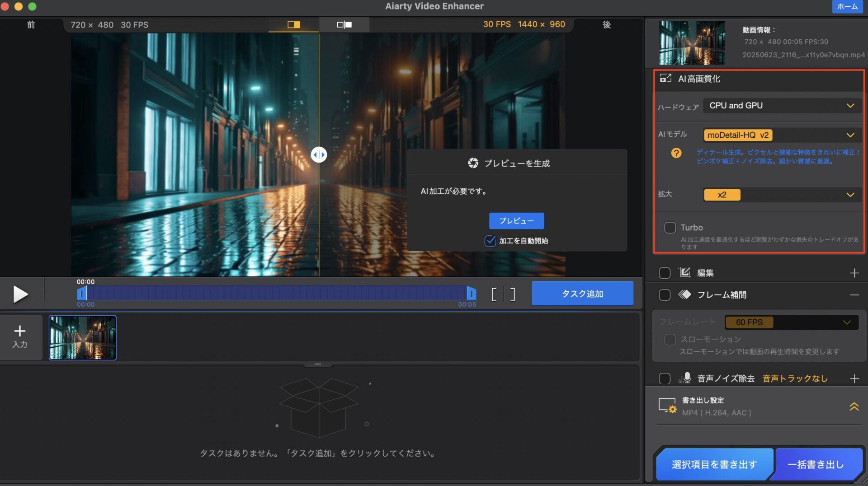Click the 音声トラックなし label
This screenshot has width=868, height=486.
[x=795, y=379]
